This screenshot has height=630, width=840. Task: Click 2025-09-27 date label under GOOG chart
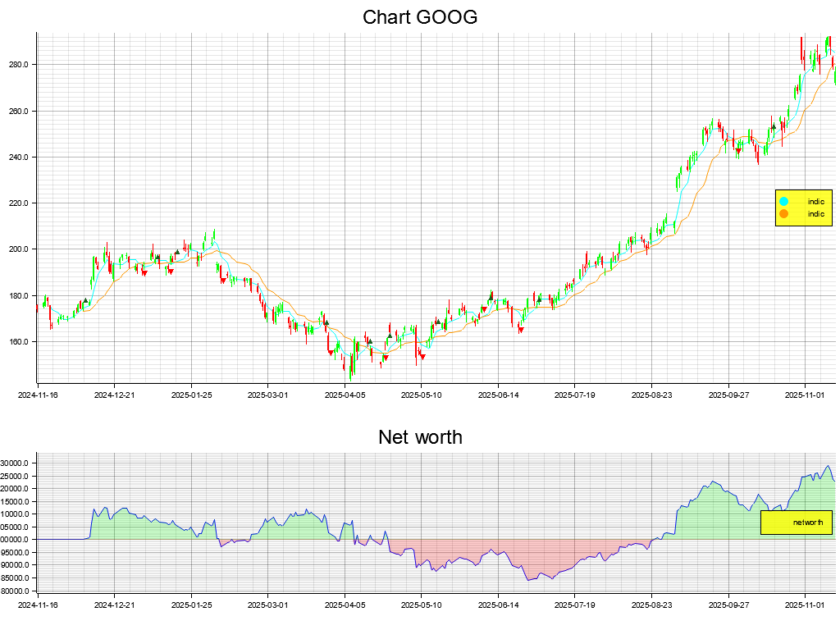[728, 395]
